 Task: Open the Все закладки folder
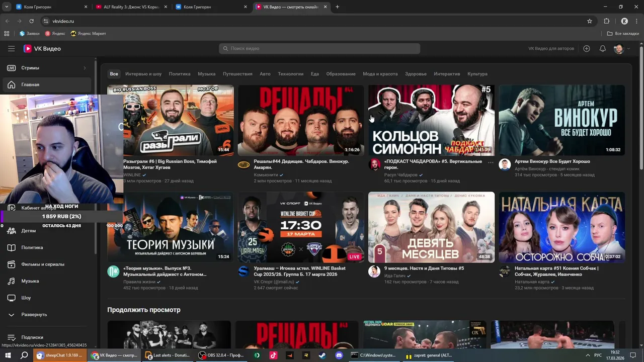(623, 34)
